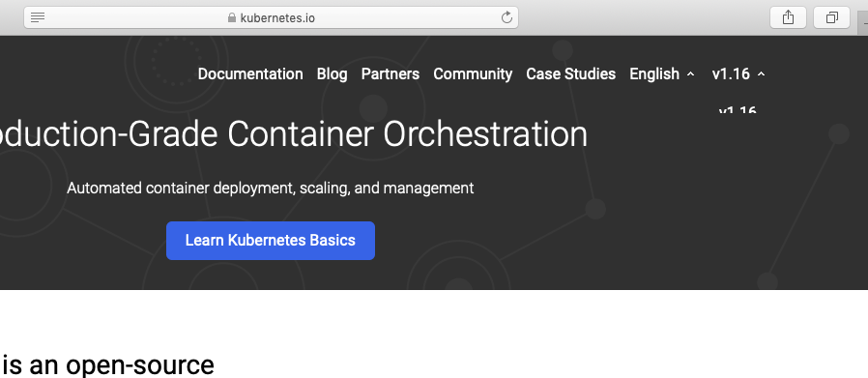Select the kubernetes.io address field
Viewport: 868px width, 378px height.
click(271, 17)
